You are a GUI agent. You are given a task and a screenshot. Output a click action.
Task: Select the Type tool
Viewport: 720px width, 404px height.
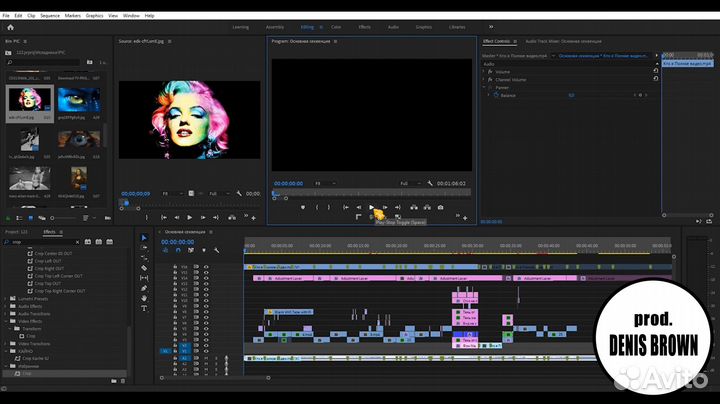coord(144,308)
